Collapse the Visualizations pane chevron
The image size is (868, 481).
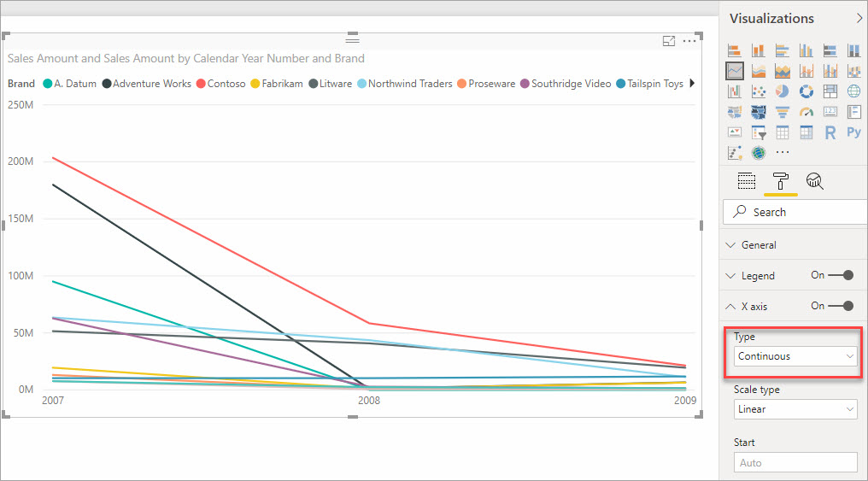tap(859, 18)
